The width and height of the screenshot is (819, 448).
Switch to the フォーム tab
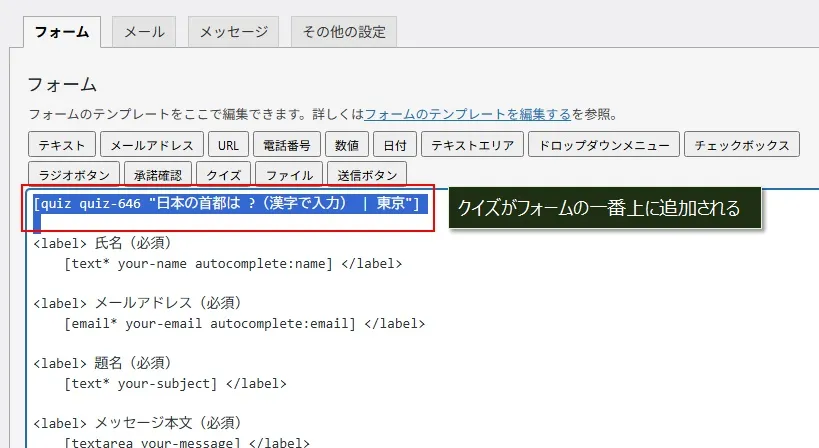[60, 31]
